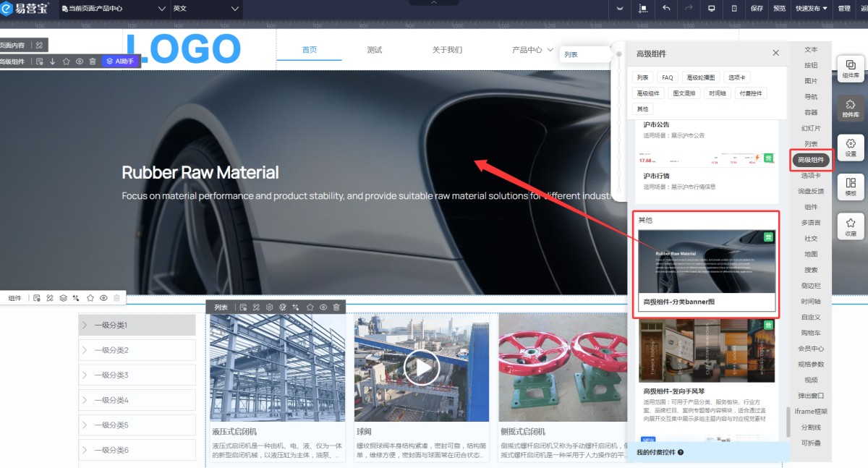Viewport: 868px width, 468px height.
Task: Expand the 快速发布 dropdown
Action: [x=812, y=9]
